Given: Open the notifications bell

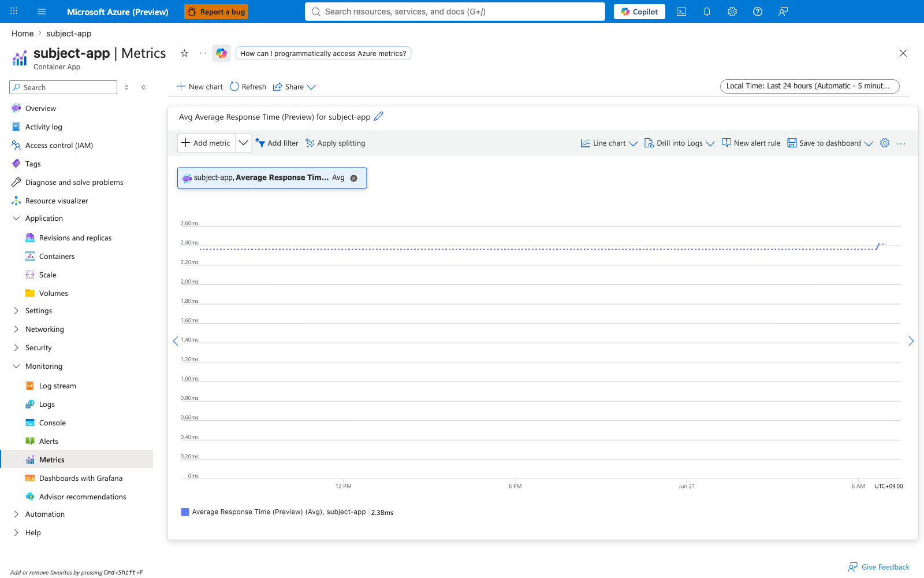Looking at the screenshot, I should [707, 12].
